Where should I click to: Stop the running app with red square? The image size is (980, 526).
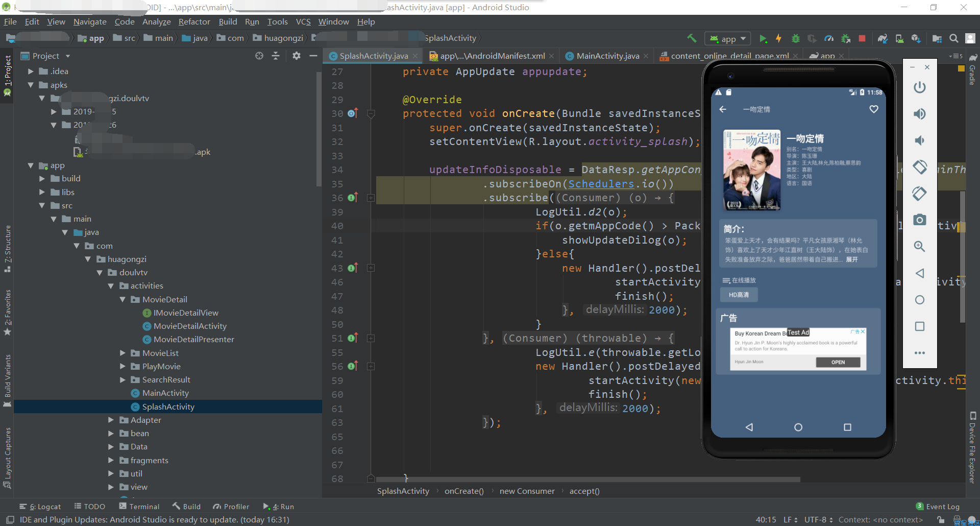click(862, 38)
